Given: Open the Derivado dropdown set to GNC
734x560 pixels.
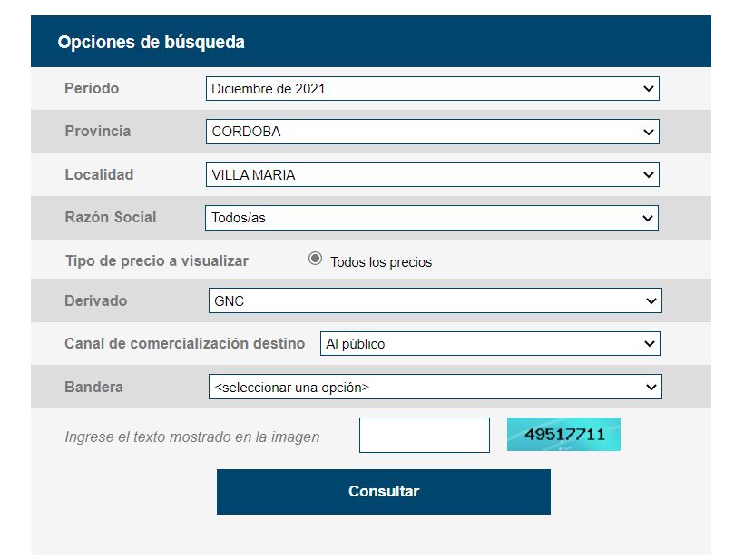Looking at the screenshot, I should [435, 300].
